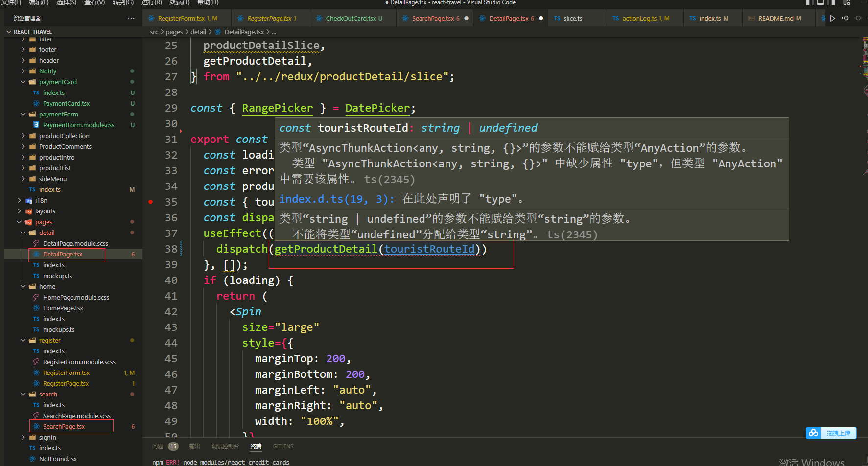This screenshot has height=466, width=868.
Task: Click React icon of HomePage.tsx file
Action: pos(36,308)
